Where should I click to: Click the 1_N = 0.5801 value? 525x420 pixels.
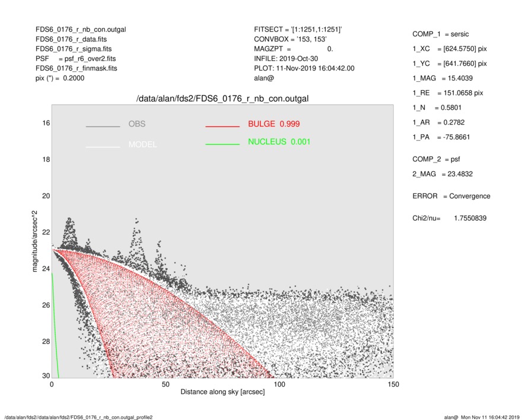437,108
